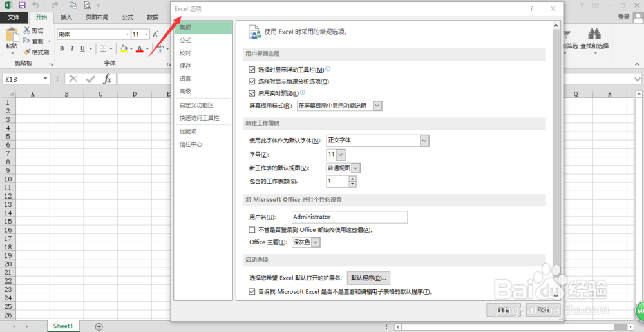The height and width of the screenshot is (332, 644).
Task: Click the Increase Font Size icon
Action: click(x=156, y=35)
